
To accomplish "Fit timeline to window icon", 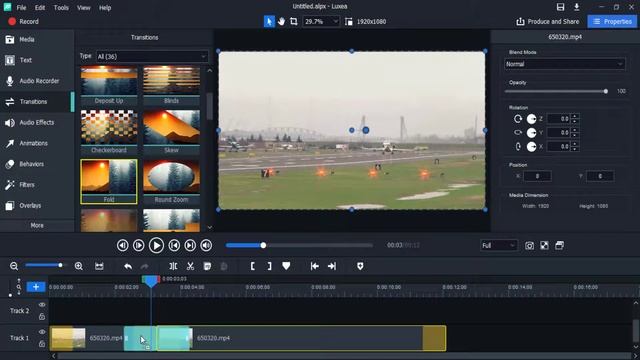I will pyautogui.click(x=99, y=266).
